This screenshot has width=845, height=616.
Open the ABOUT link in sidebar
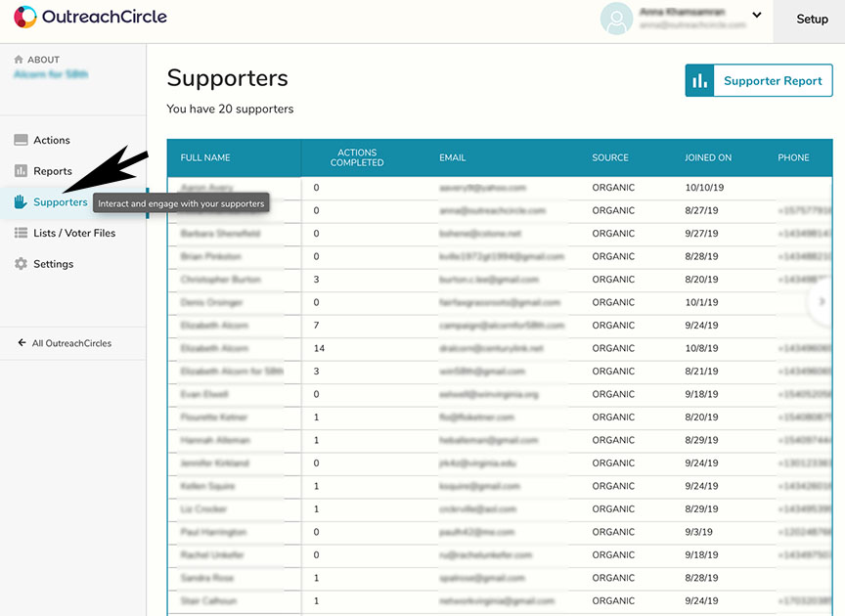pos(43,60)
